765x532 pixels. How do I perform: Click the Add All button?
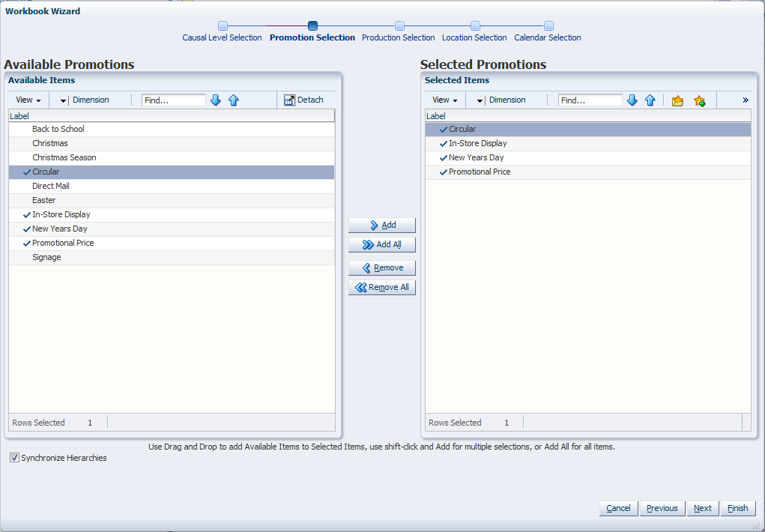(382, 244)
